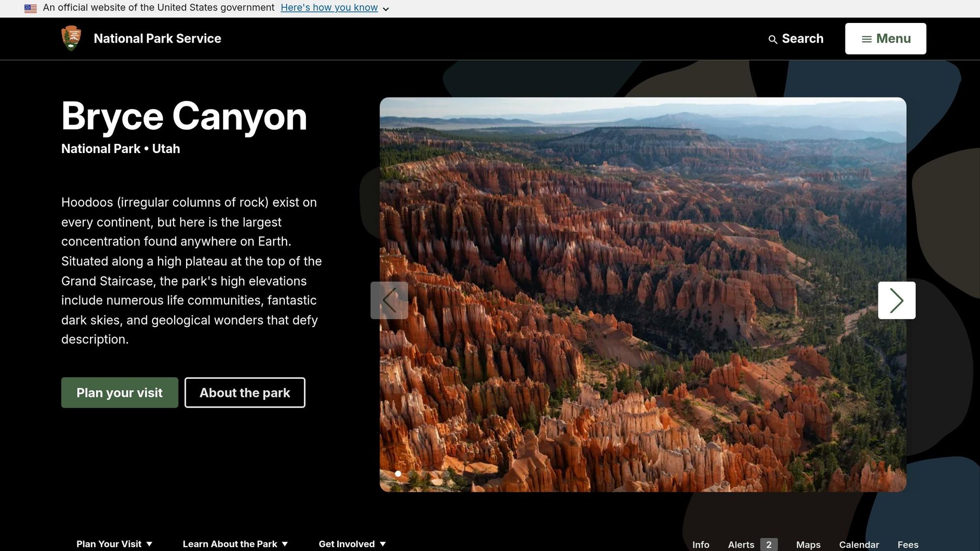The image size is (980, 551).
Task: Click the Plan your visit green button
Action: click(x=120, y=393)
